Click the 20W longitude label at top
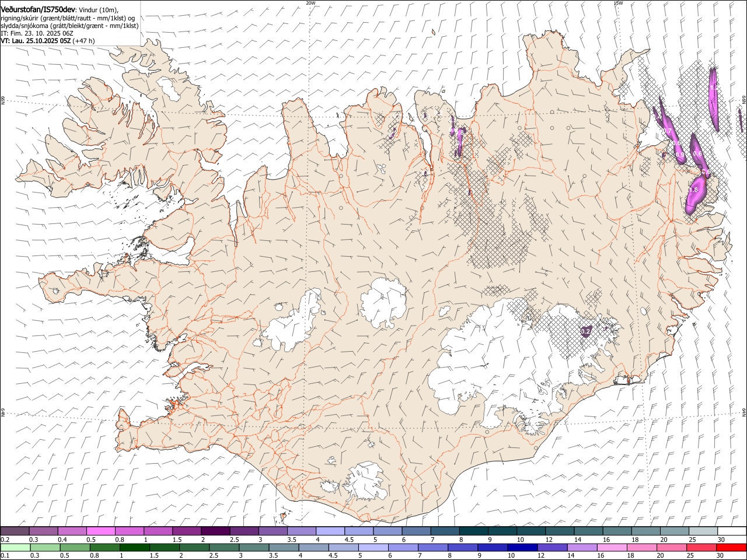This screenshot has height=560, width=747. point(310,3)
